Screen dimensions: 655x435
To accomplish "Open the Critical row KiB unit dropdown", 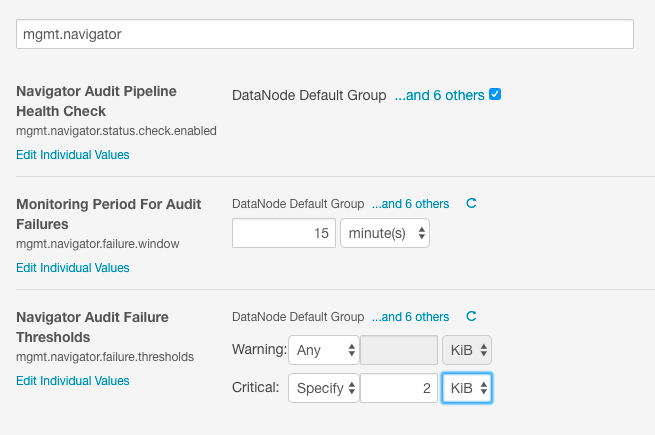I will 466,388.
